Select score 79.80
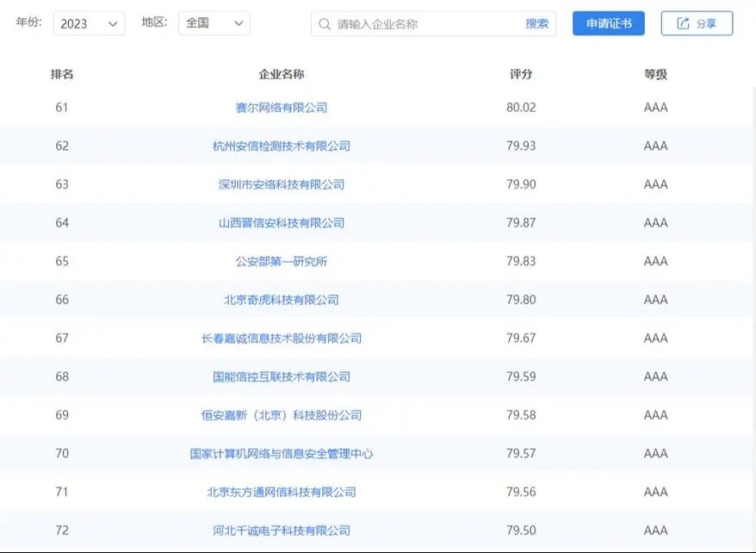The image size is (756, 553). 521,300
